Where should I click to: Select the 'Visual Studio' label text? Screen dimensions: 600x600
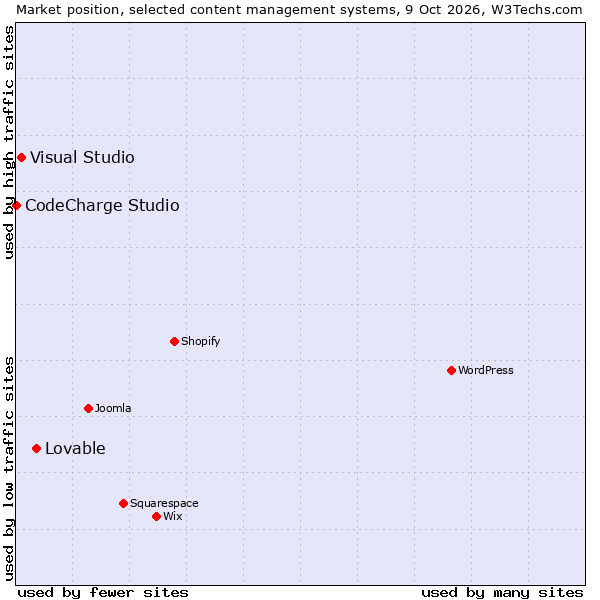pyautogui.click(x=82, y=157)
